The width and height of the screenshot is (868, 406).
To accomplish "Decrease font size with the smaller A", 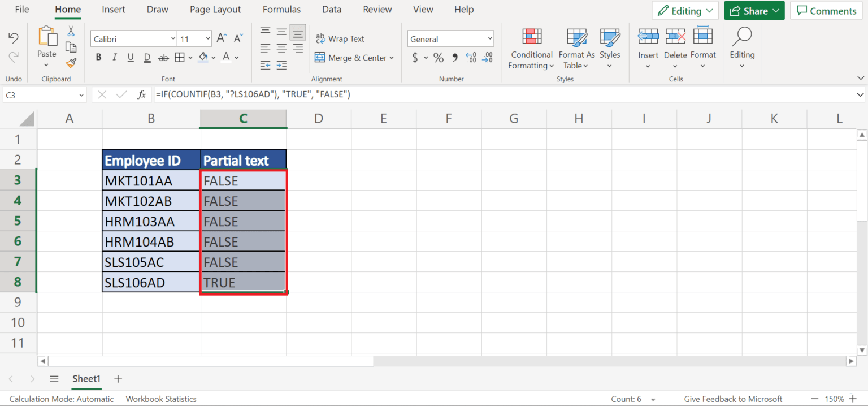I will (x=237, y=39).
